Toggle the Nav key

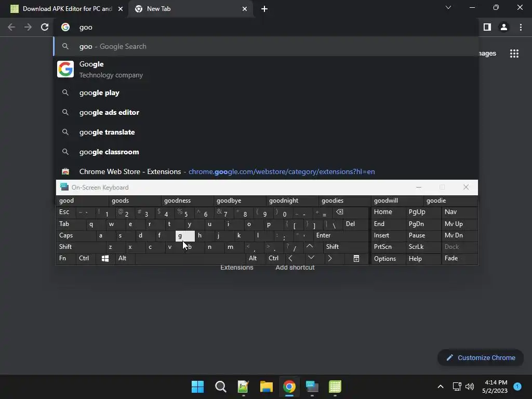pyautogui.click(x=460, y=212)
